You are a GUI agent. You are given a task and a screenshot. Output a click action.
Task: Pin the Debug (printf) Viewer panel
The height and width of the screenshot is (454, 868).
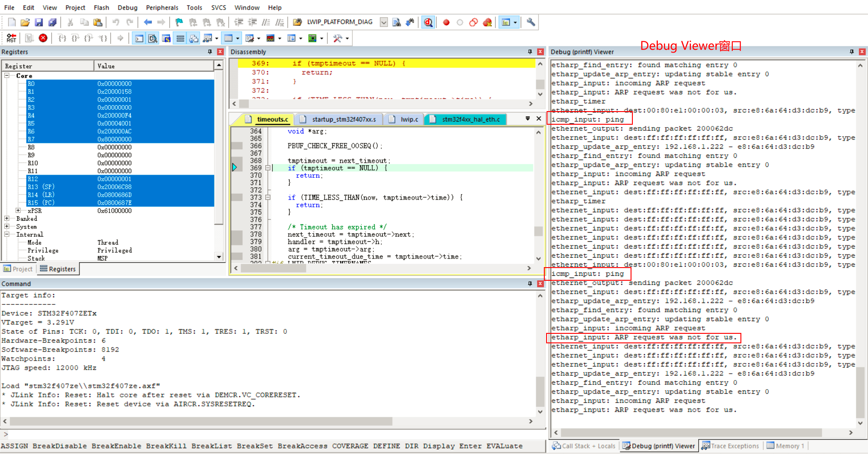tap(852, 51)
